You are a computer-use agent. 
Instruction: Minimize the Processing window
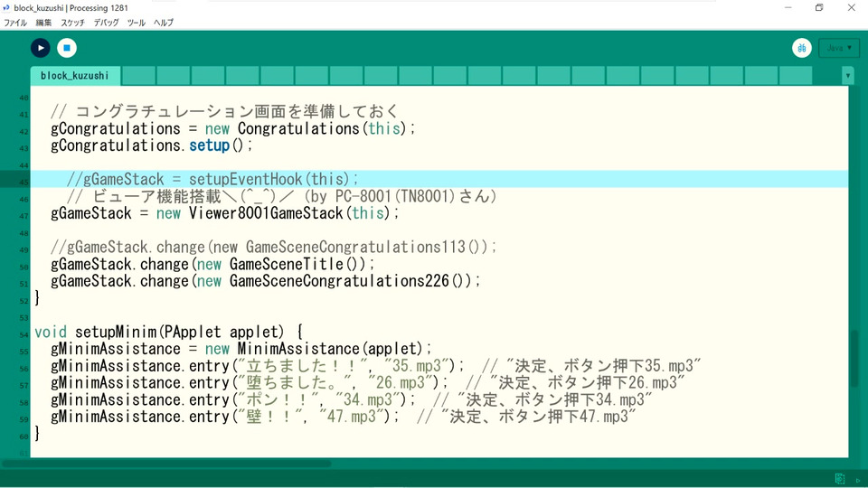tap(788, 8)
